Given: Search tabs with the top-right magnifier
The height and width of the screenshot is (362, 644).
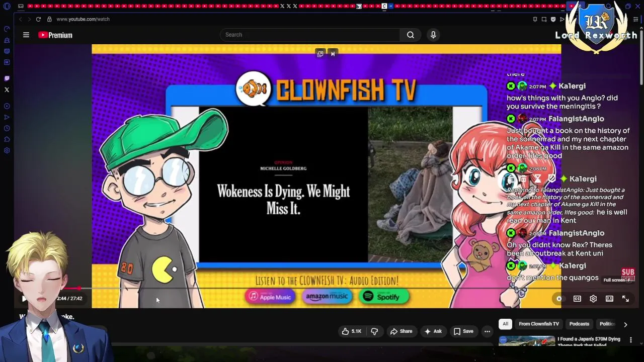Looking at the screenshot, I should tap(608, 7).
